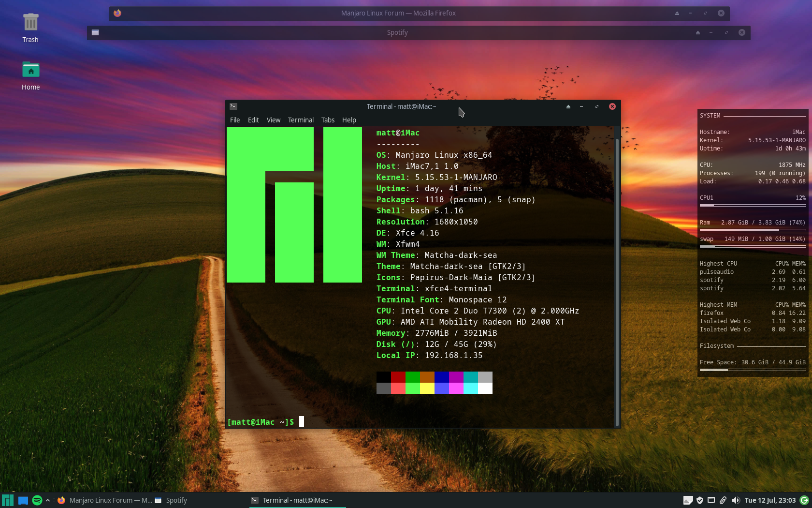Maximize the Firefox window
This screenshot has width=812, height=508.
(706, 13)
